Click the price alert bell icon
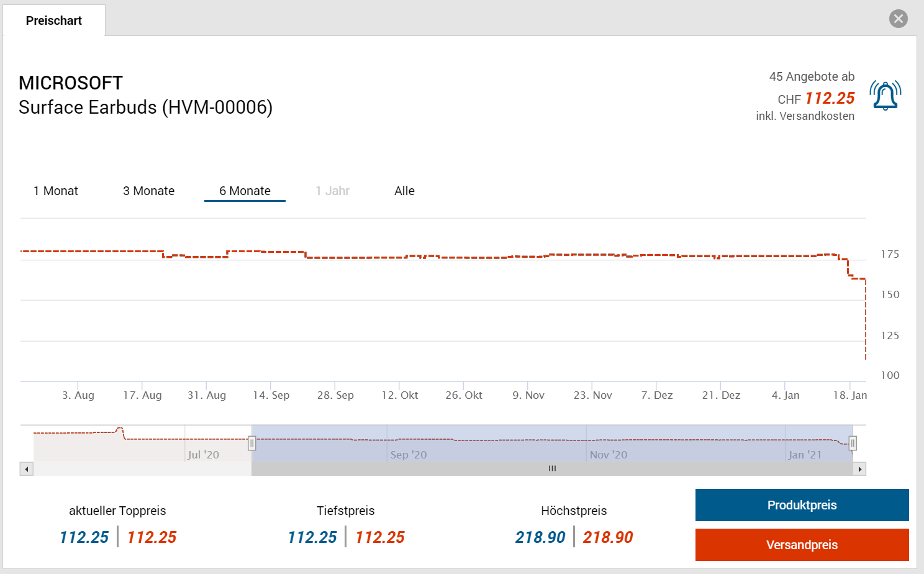 [885, 96]
